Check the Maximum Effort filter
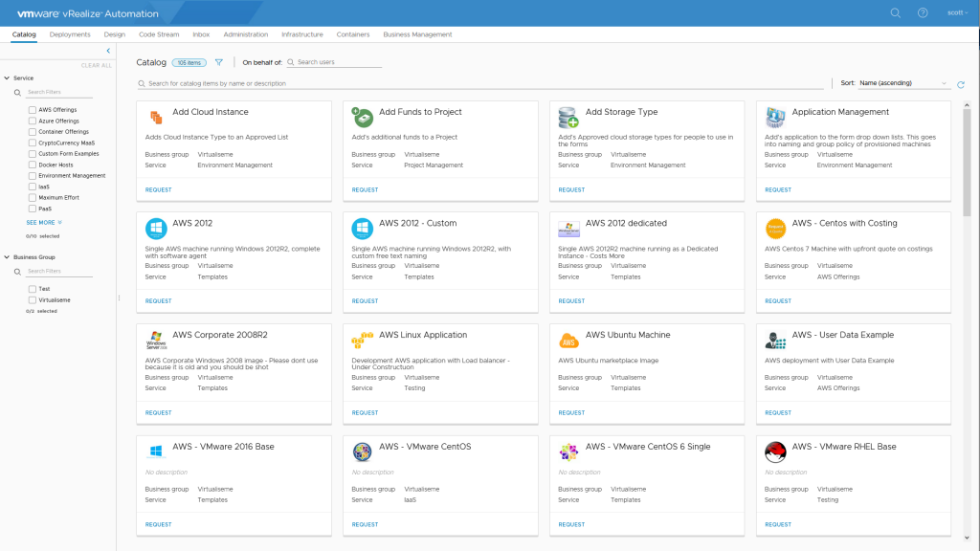 [x=32, y=197]
